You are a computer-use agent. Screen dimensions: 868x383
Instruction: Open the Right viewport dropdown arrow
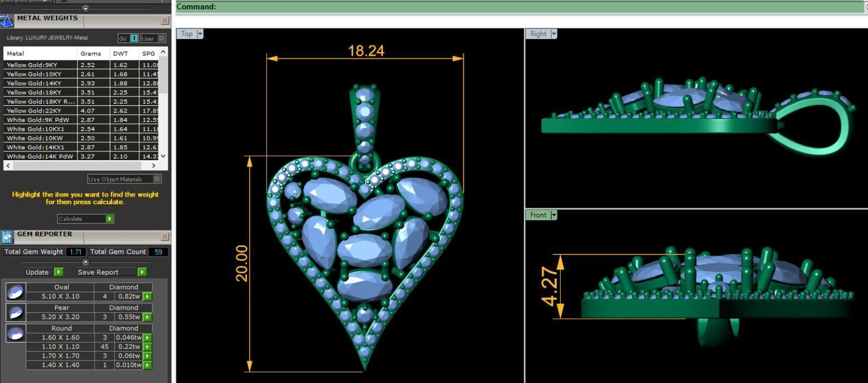coord(554,34)
